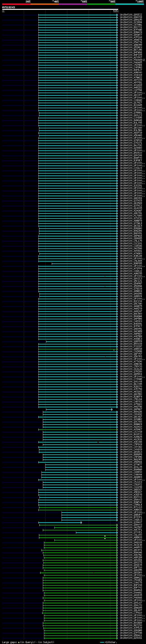Click label UniRef100_B6H1D6
This screenshot has height=644, width=146.
[x=131, y=412]
